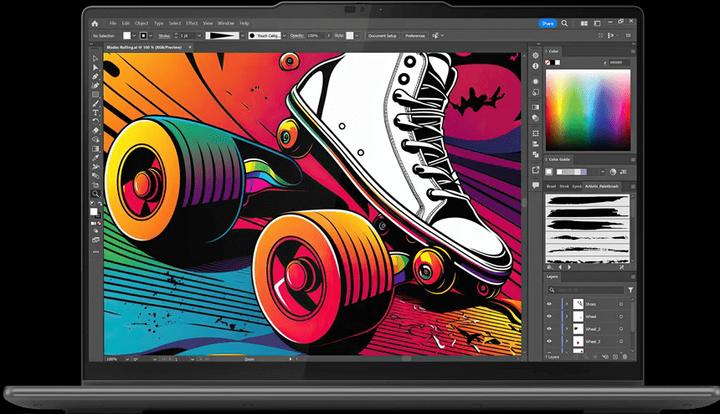Click the Wheel_3 layer target circle

click(x=621, y=341)
